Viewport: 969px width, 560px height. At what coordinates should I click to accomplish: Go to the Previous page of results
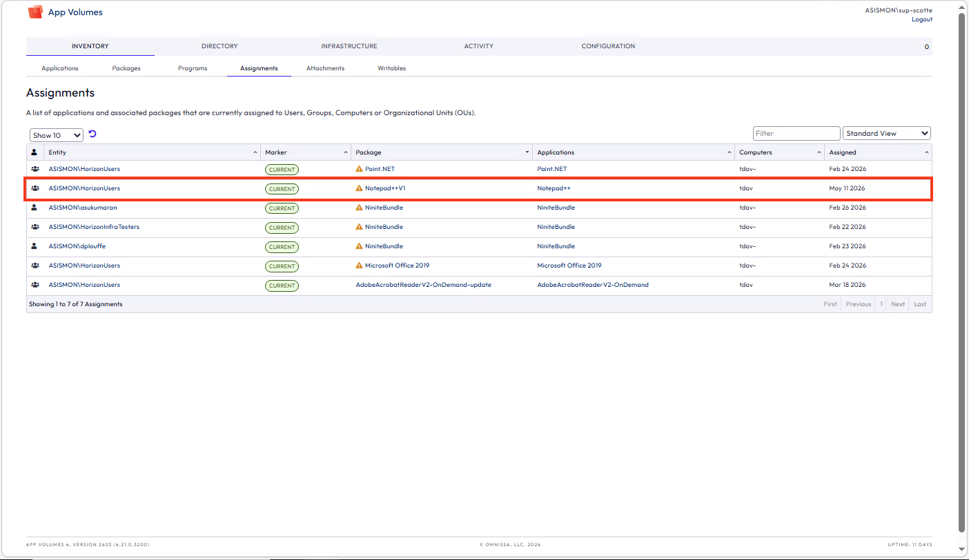(x=859, y=304)
